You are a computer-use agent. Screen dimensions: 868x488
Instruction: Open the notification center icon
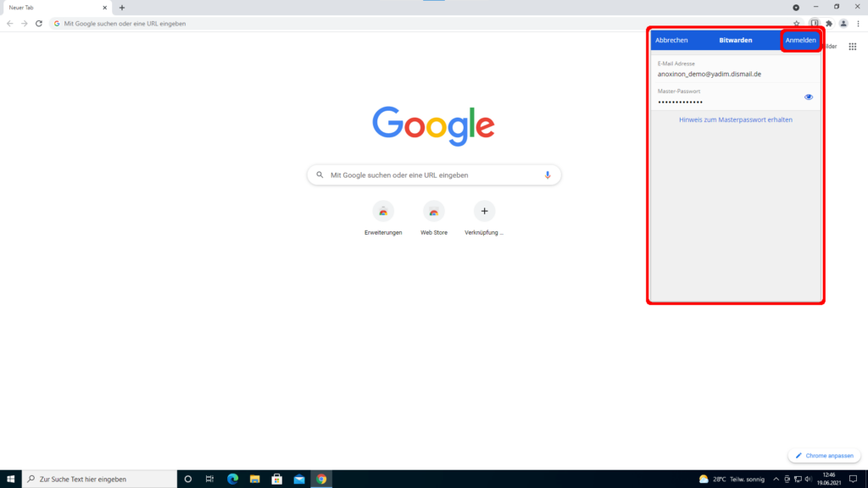853,480
